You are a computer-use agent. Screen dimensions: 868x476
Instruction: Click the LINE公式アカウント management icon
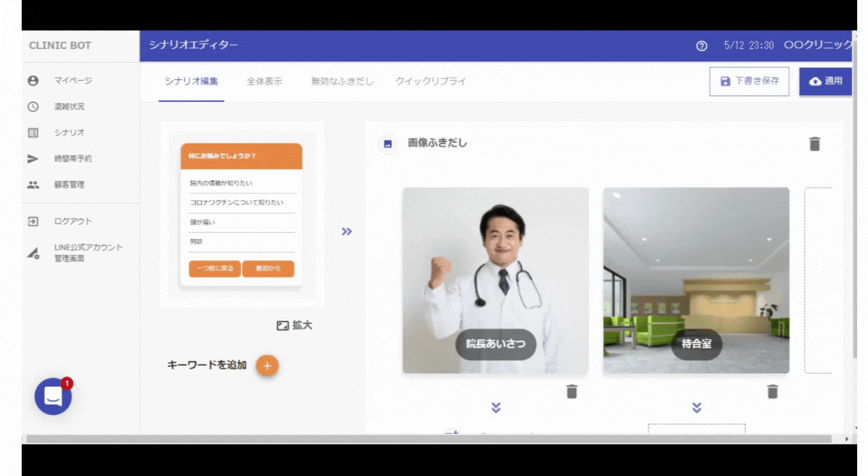click(x=33, y=253)
